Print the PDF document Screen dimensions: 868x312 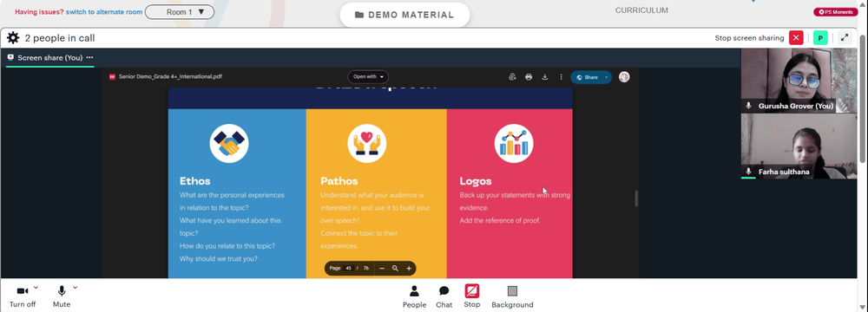pyautogui.click(x=529, y=77)
